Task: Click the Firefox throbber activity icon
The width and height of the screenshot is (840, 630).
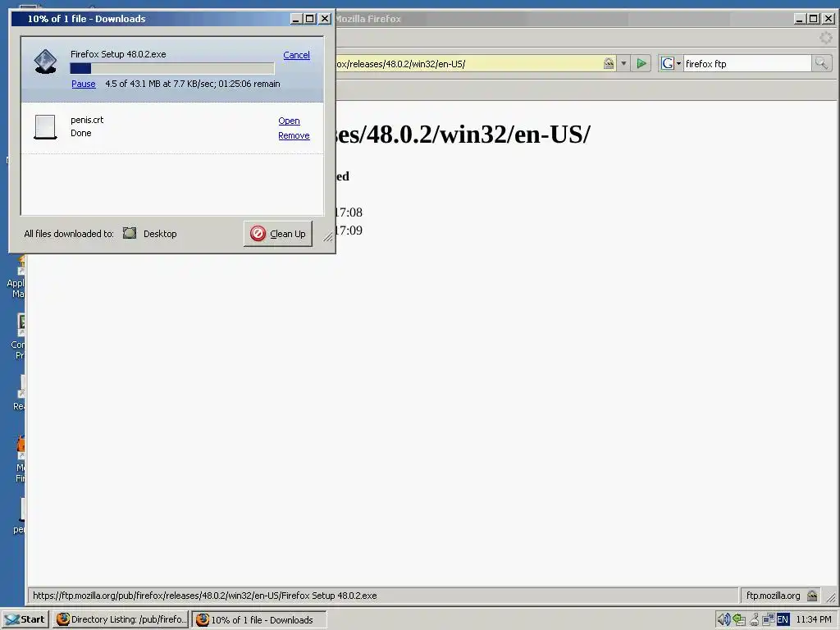Action: 825,38
